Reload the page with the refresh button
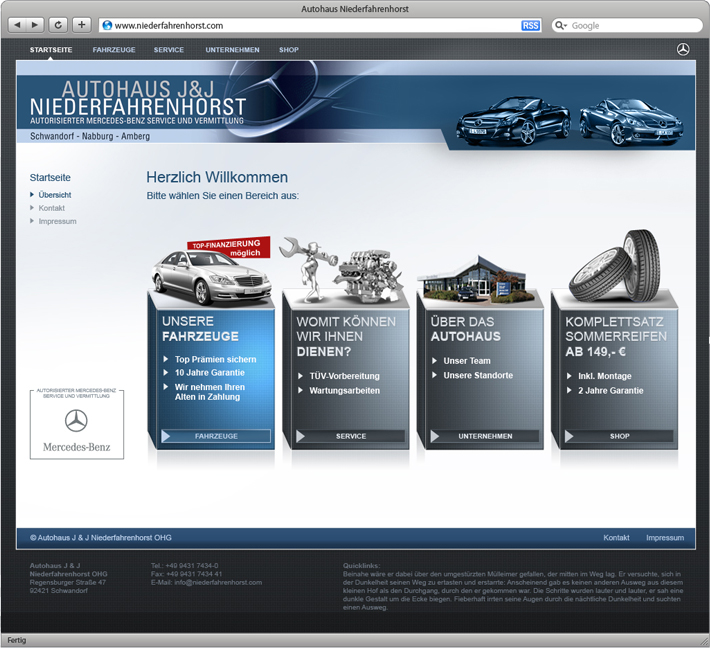The height and width of the screenshot is (648, 710). [x=58, y=25]
